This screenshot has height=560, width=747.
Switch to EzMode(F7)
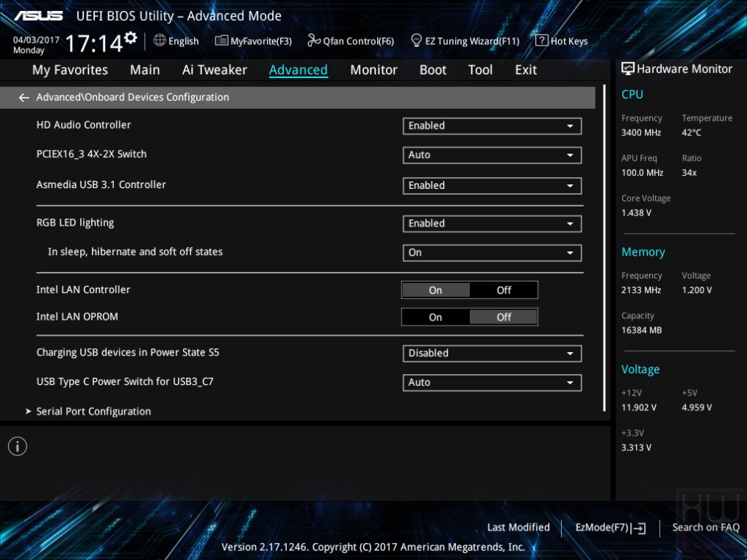[x=611, y=528]
